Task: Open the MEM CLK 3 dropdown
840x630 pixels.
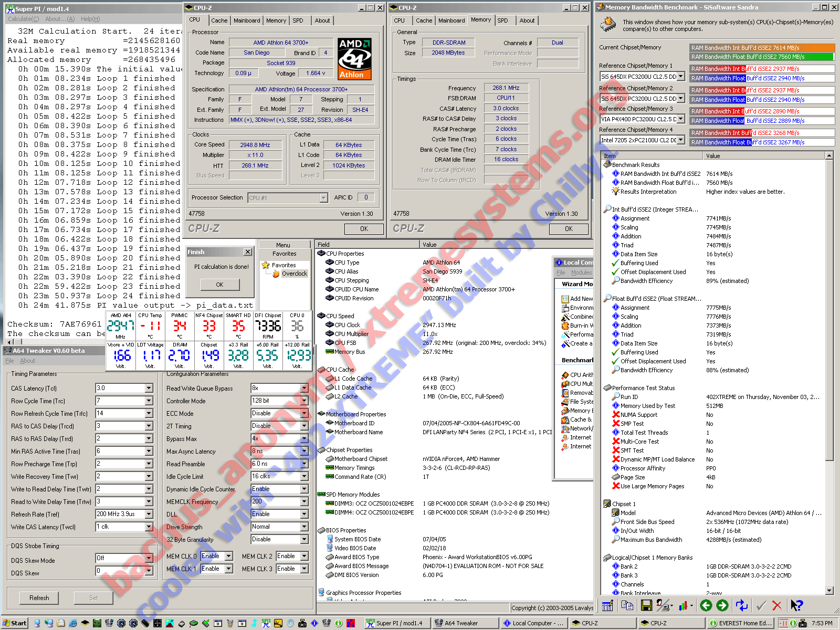Action: point(304,569)
